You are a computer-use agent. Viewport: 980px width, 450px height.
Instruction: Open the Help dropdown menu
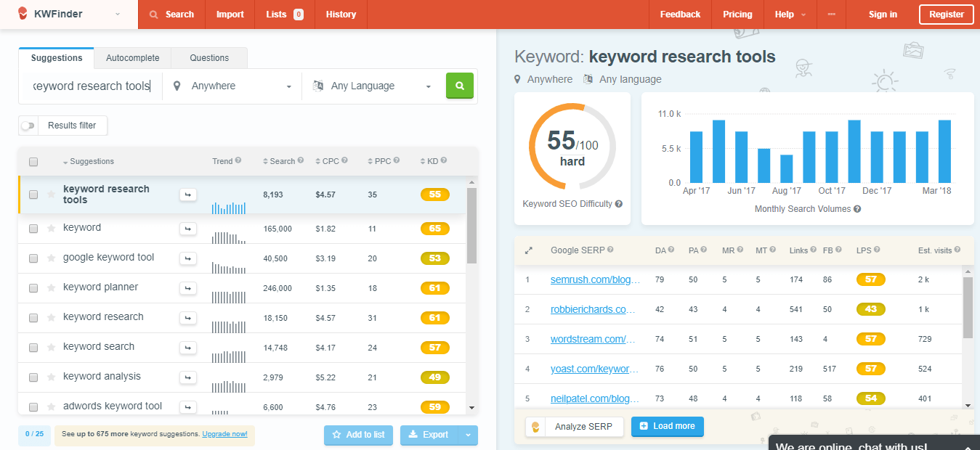(790, 15)
